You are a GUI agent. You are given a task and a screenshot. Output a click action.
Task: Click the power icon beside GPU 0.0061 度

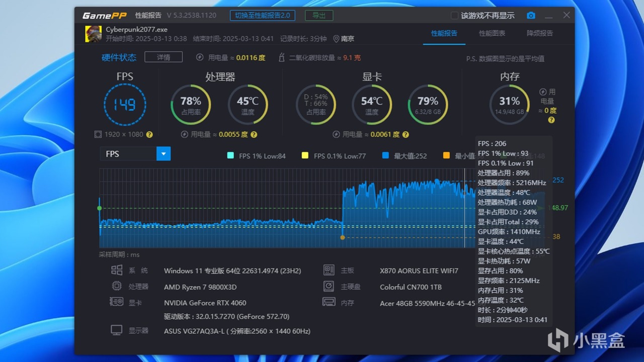point(337,135)
